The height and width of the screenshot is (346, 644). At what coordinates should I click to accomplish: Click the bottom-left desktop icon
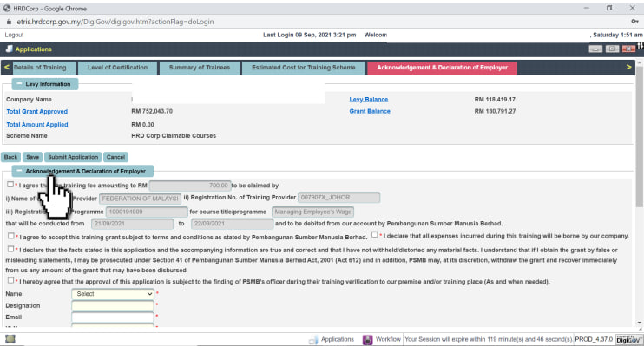point(10,338)
